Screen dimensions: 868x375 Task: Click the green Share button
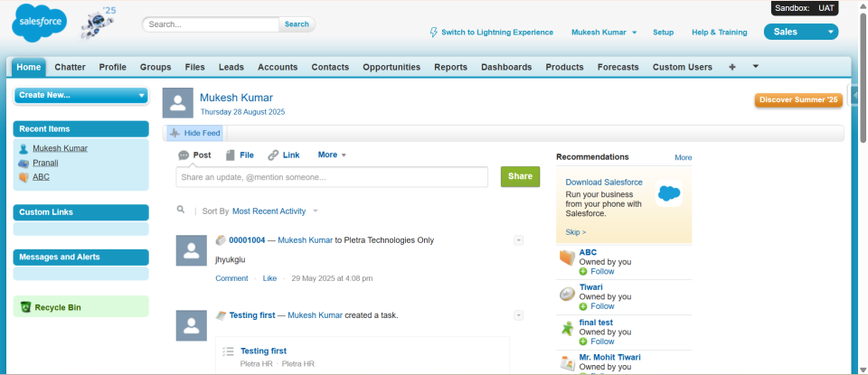click(521, 176)
